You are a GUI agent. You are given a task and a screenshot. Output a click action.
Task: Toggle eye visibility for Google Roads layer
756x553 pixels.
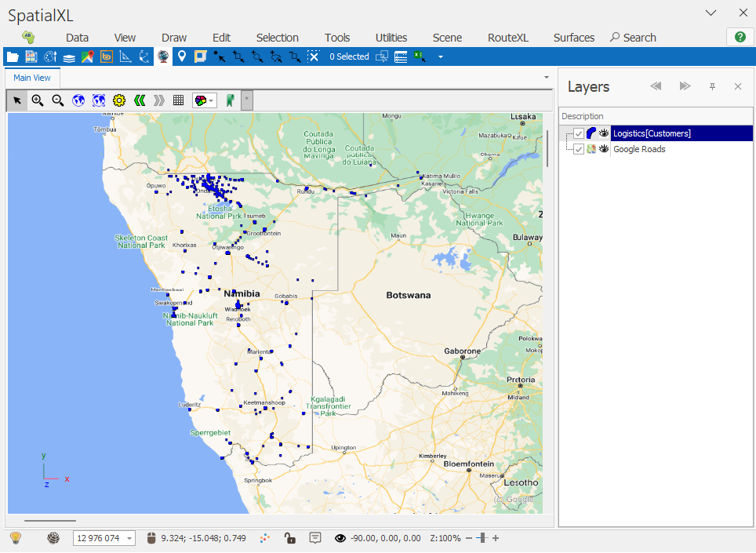click(604, 149)
